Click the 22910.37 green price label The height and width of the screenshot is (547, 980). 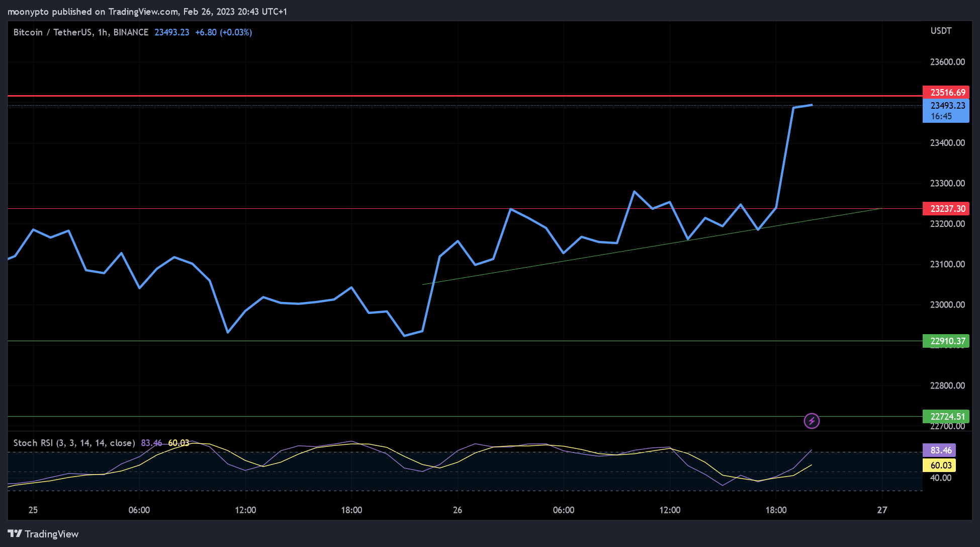[x=946, y=341]
